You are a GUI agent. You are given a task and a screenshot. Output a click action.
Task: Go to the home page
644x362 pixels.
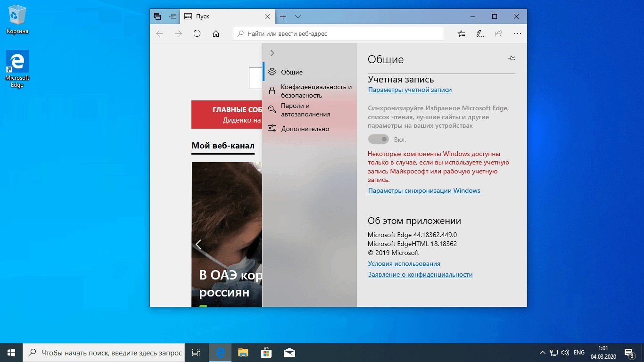216,33
